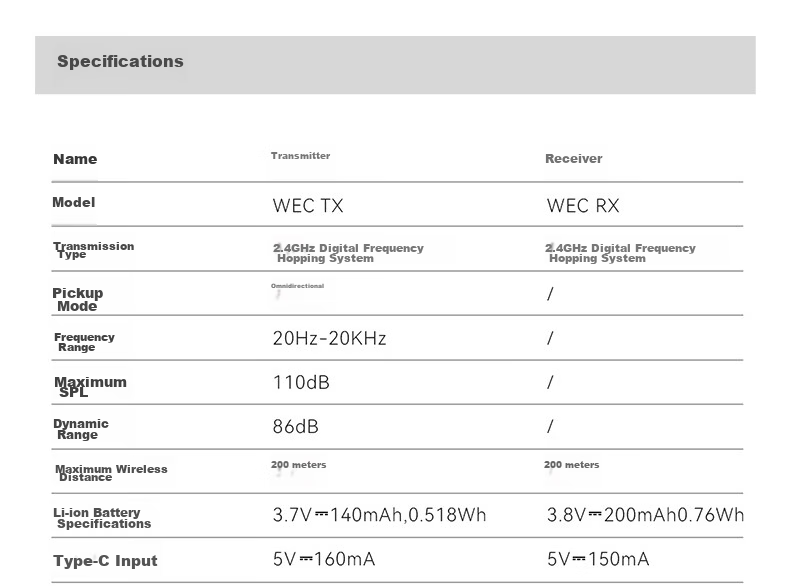The width and height of the screenshot is (790, 586).
Task: Click the 20Hz-20KHz frequency value
Action: tap(330, 338)
